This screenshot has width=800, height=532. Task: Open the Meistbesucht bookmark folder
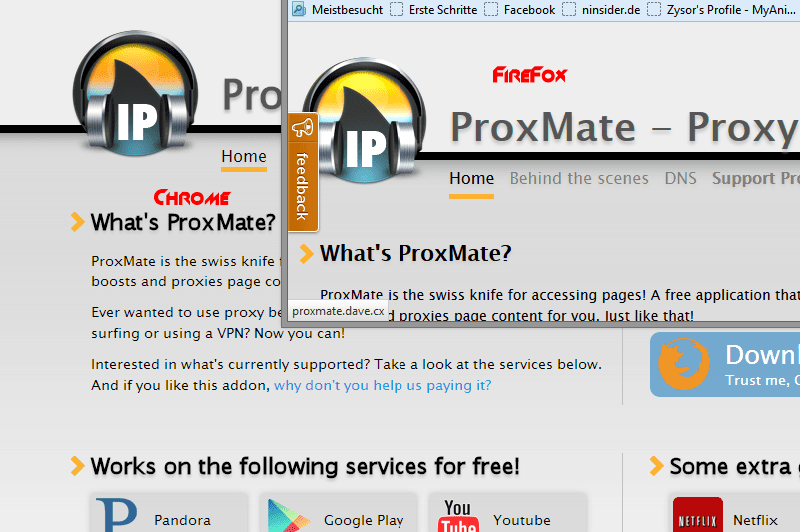338,10
